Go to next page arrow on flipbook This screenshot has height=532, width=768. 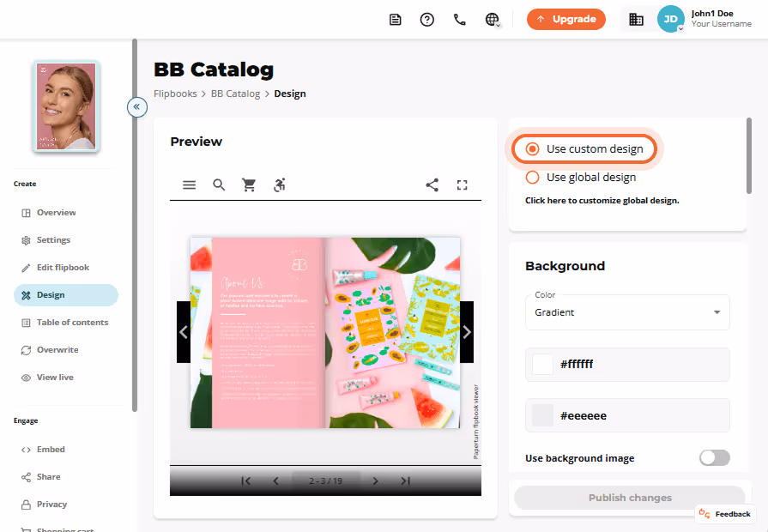467,332
